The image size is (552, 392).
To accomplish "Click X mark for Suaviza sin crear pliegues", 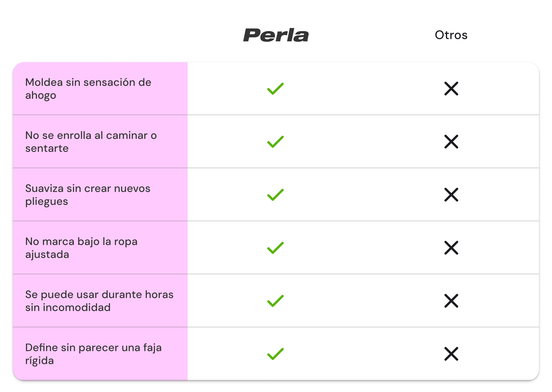I will [451, 195].
